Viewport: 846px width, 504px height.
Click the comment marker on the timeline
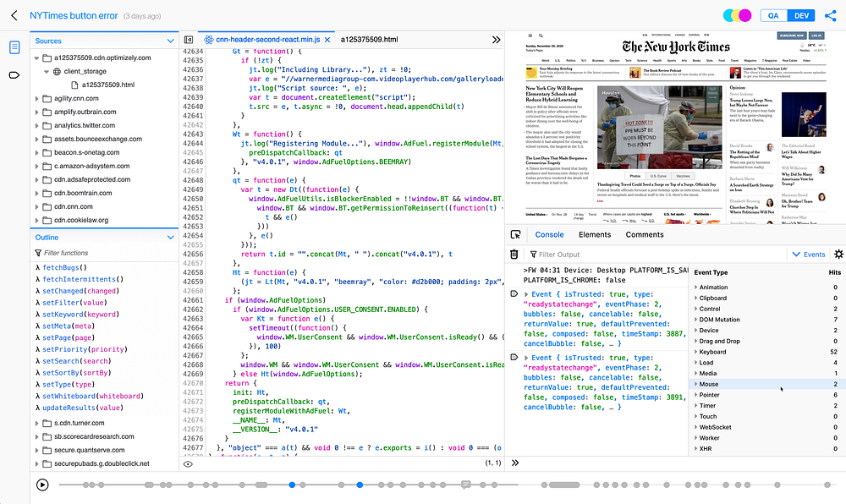click(465, 485)
